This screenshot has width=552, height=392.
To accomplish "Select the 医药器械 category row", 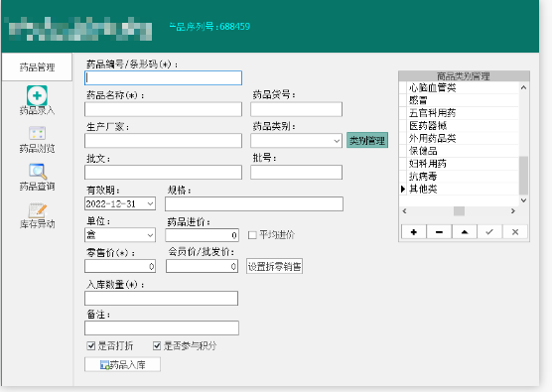I will (x=463, y=126).
